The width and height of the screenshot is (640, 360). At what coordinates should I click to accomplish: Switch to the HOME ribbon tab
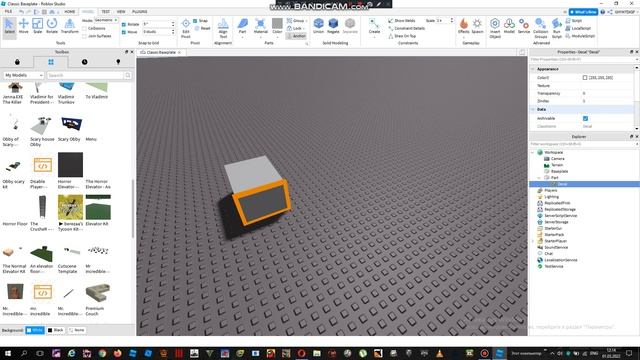click(69, 12)
